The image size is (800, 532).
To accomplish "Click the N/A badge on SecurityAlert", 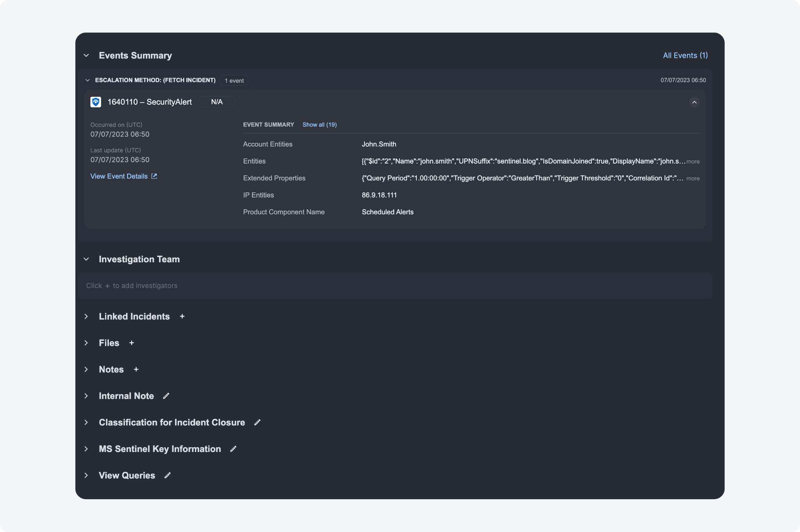I will pos(217,102).
